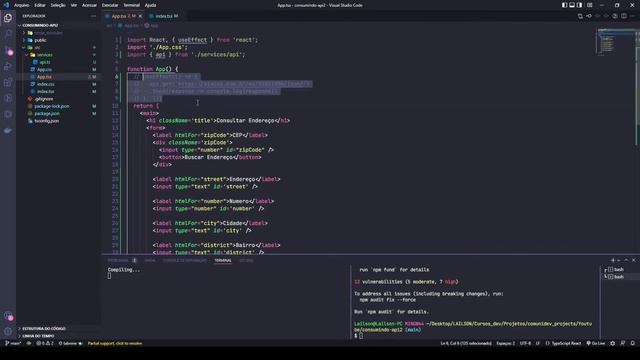Change the indentation via Espaços: 2
The width and height of the screenshot is (640, 360).
pyautogui.click(x=505, y=343)
